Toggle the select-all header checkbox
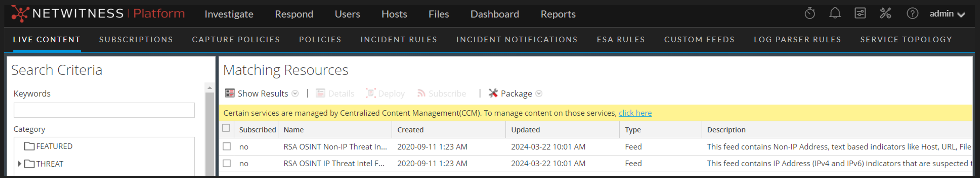Viewport: 980px width, 178px height. coord(226,128)
